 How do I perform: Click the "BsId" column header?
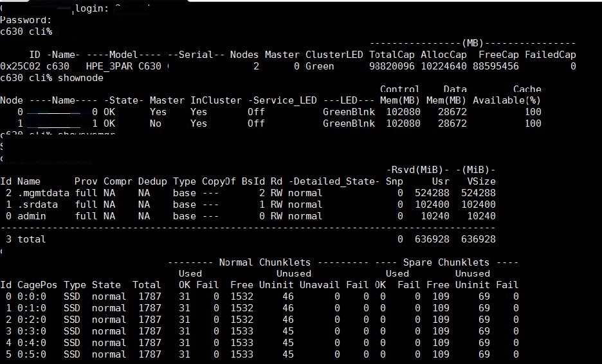tap(253, 181)
